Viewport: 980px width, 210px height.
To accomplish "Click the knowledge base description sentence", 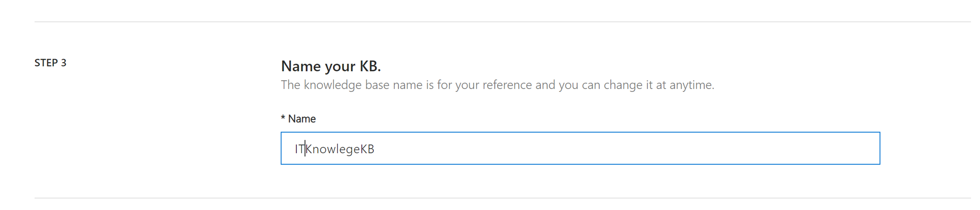I will tap(497, 85).
